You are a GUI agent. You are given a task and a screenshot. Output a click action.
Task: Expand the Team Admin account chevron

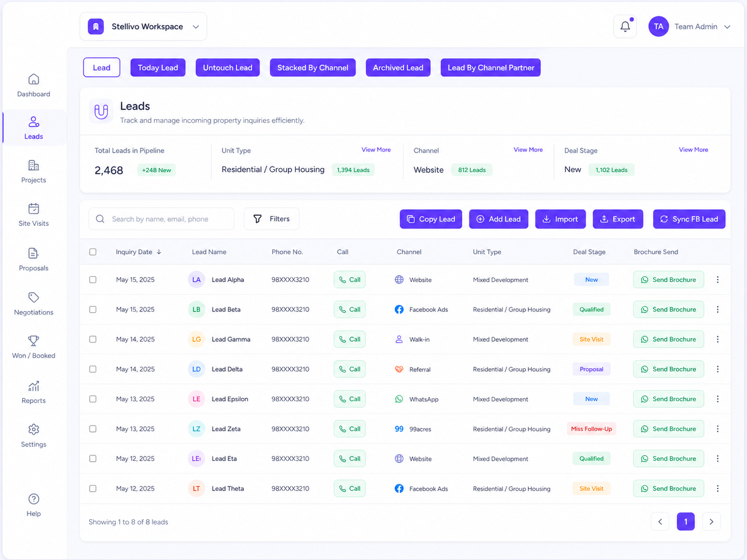(x=727, y=27)
